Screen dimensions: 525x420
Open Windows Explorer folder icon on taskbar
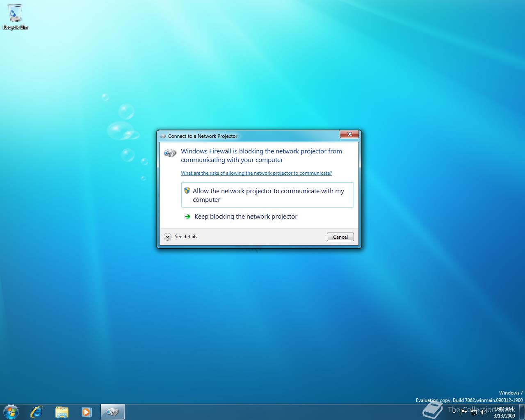(x=62, y=412)
